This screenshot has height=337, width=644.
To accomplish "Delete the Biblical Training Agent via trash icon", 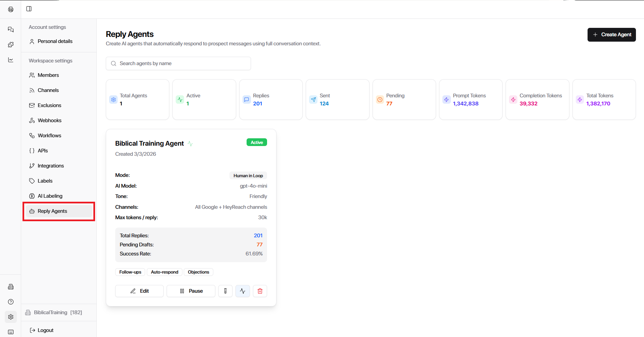I will (260, 291).
